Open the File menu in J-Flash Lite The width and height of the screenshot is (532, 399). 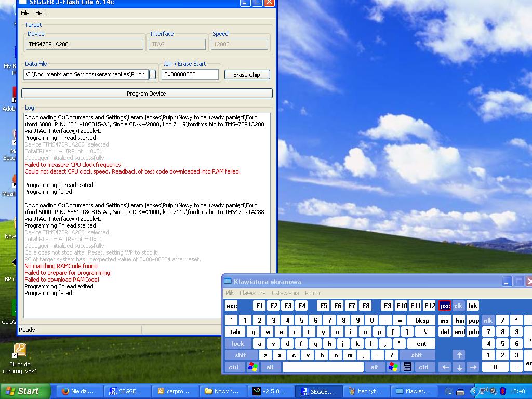(x=25, y=13)
